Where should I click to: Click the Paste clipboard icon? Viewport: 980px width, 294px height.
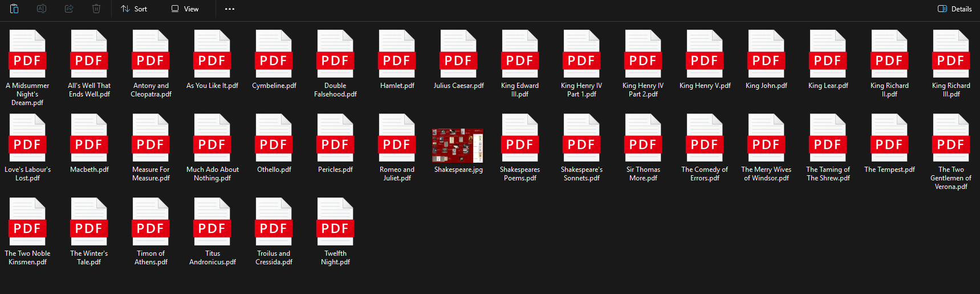14,9
